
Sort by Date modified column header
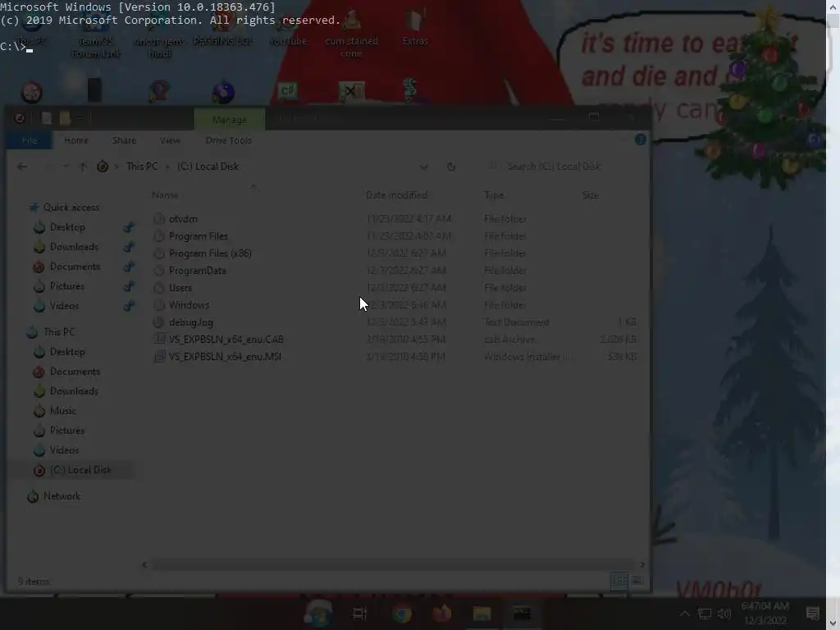click(396, 195)
